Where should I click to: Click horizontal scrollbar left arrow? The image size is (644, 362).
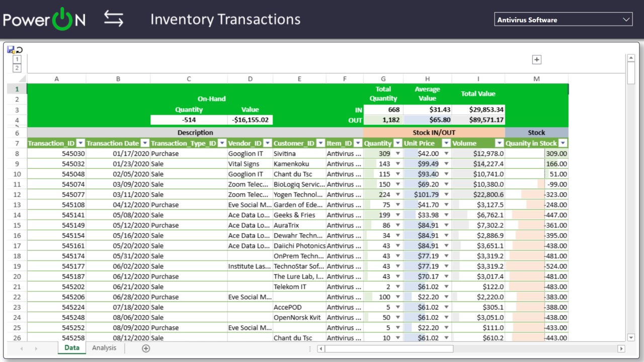(x=321, y=348)
